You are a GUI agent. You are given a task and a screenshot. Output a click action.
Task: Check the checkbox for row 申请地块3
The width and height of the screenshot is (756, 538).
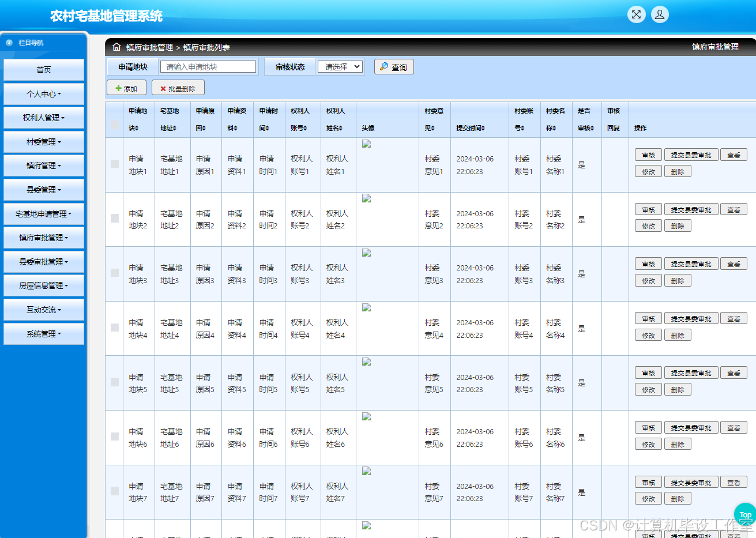[x=114, y=273]
